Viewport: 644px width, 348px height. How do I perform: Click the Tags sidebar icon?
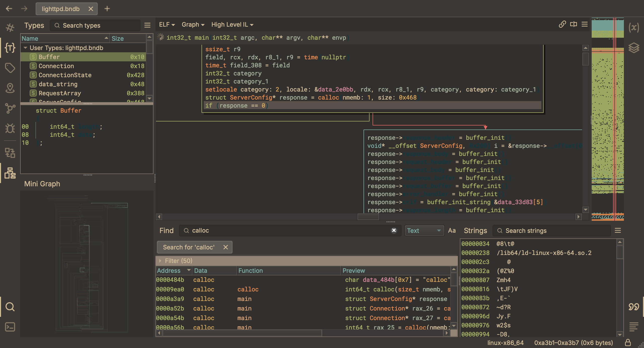(10, 68)
